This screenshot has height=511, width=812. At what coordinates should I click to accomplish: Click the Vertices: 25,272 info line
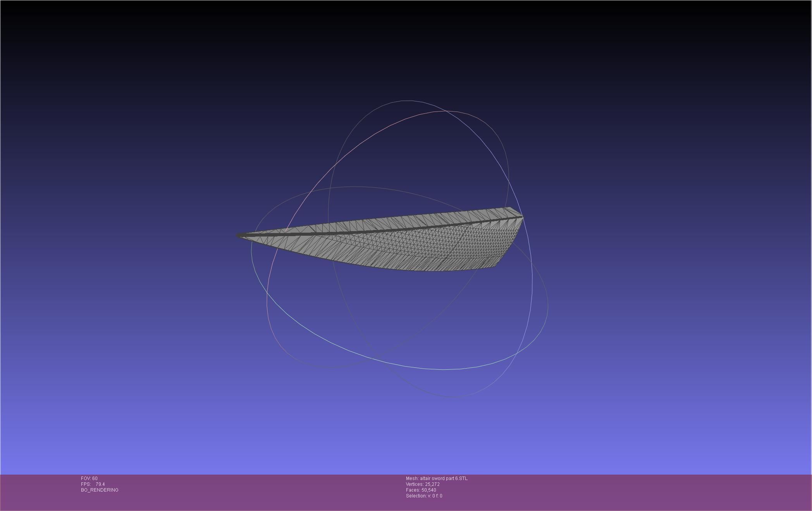(423, 484)
